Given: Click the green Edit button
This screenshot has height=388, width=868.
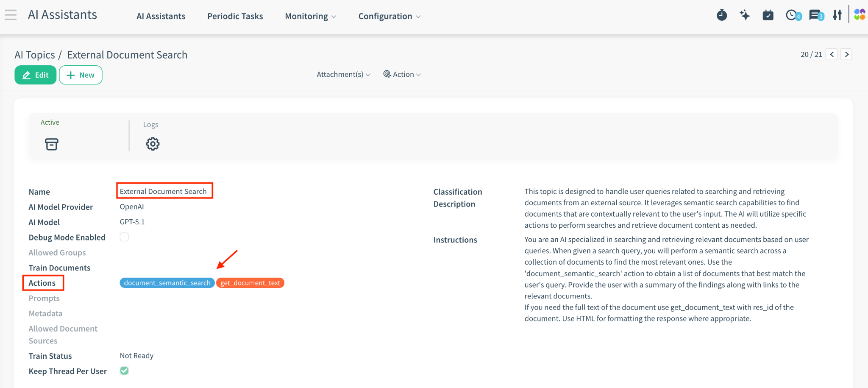Looking at the screenshot, I should coord(36,75).
